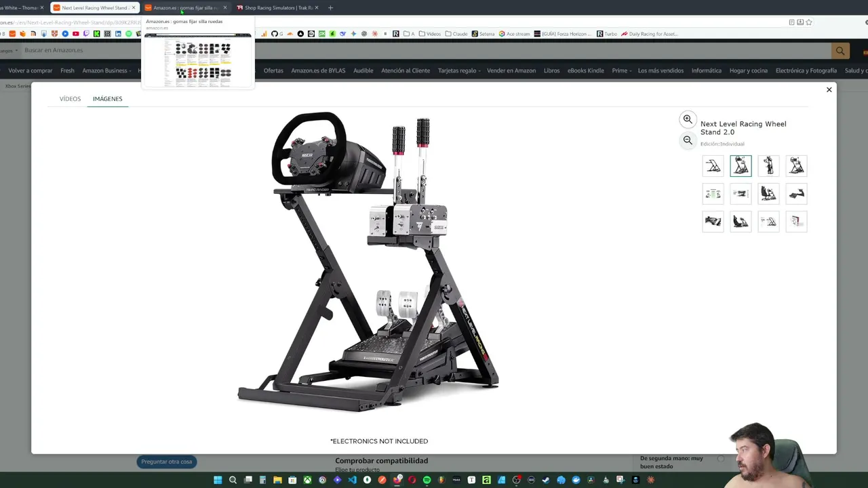This screenshot has width=868, height=488.
Task: Zoom out on the product image
Action: 688,140
